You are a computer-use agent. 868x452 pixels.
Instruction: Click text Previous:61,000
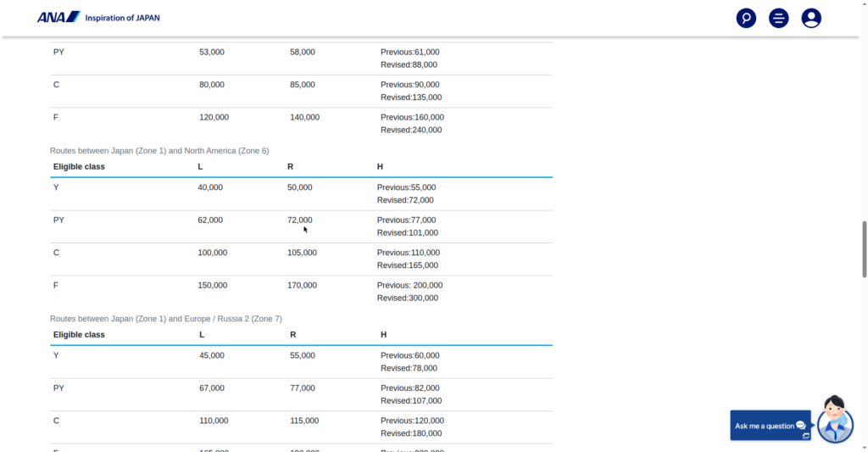[410, 52]
